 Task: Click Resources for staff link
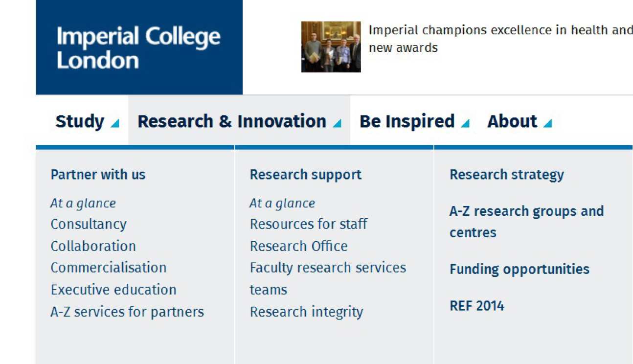click(308, 224)
